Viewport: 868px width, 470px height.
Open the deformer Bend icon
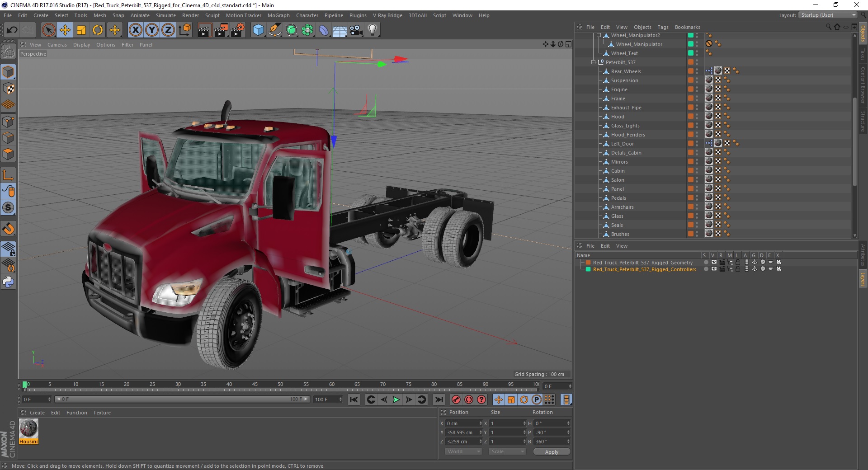[324, 30]
